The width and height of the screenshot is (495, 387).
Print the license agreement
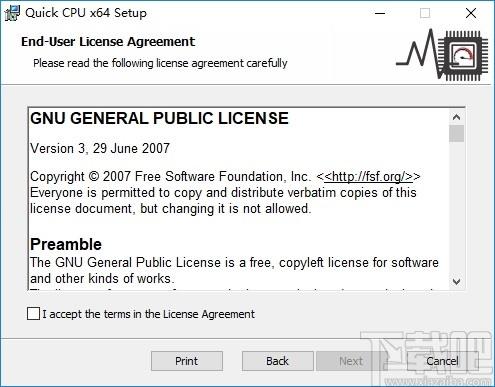pos(187,361)
